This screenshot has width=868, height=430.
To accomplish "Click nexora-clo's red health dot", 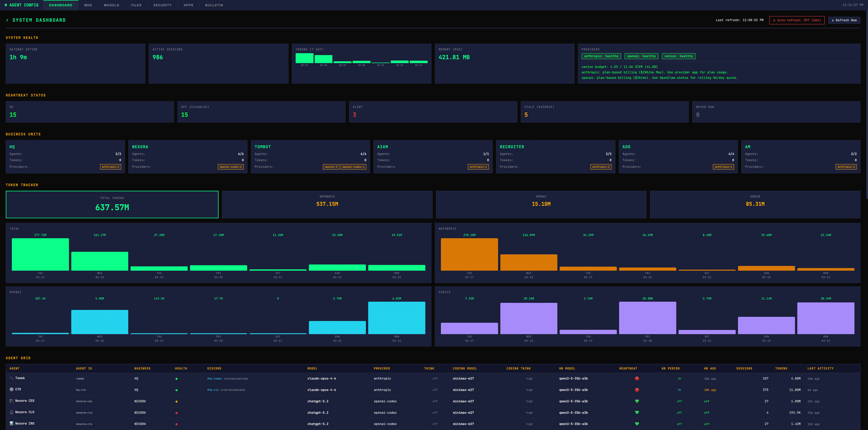I will 177,413.
